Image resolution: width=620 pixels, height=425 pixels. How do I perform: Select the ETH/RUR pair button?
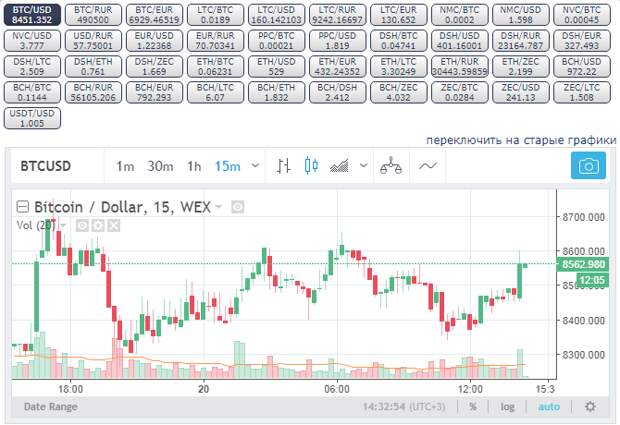(x=460, y=66)
